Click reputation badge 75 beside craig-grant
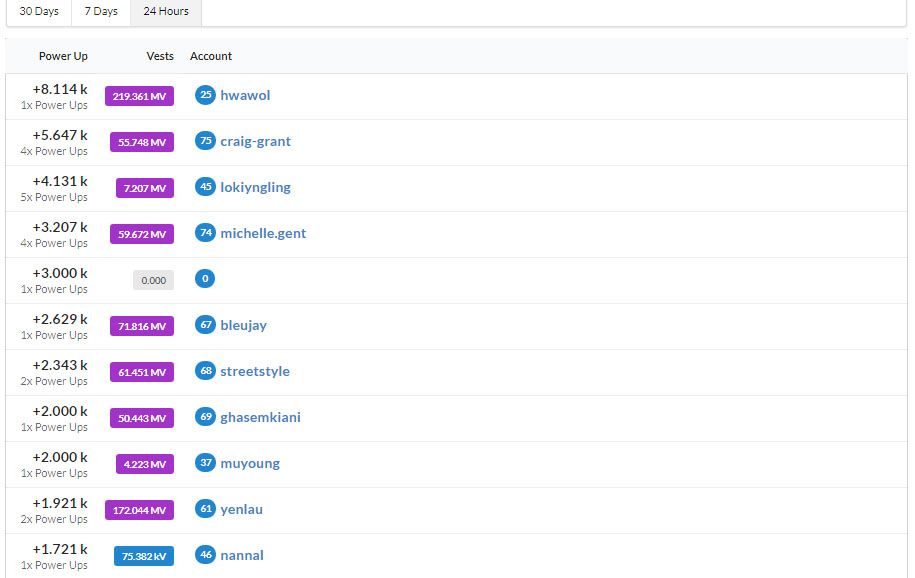915x578 pixels. tap(205, 141)
